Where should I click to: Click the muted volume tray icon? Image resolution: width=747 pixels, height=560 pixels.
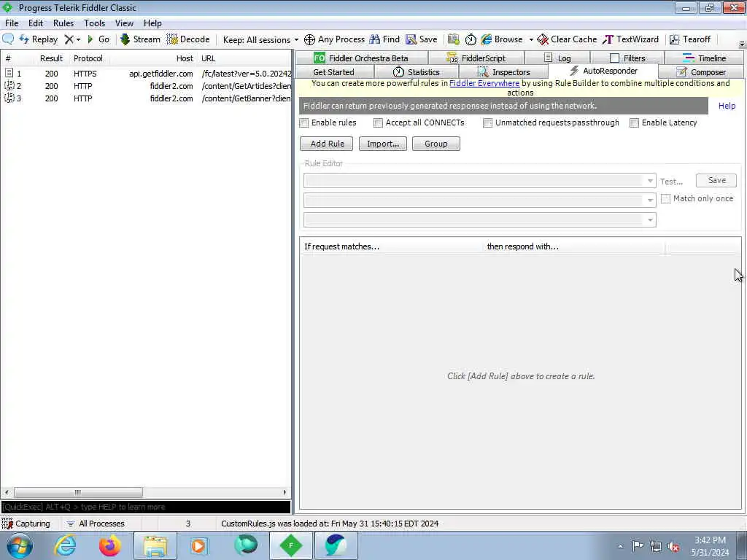pyautogui.click(x=673, y=547)
